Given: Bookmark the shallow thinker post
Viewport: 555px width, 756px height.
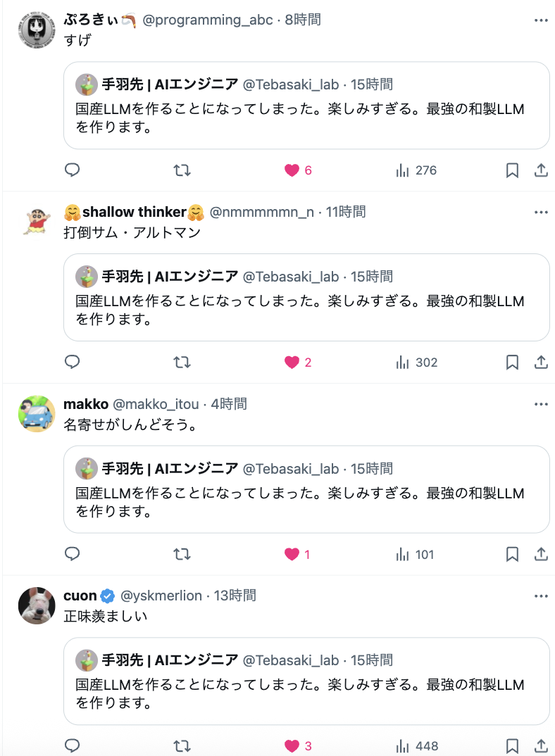Looking at the screenshot, I should tap(513, 363).
